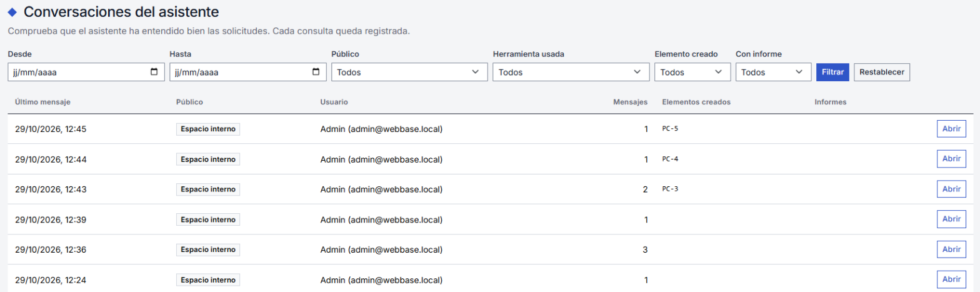980x292 pixels.
Task: Click the Filtrar button
Action: coord(832,72)
